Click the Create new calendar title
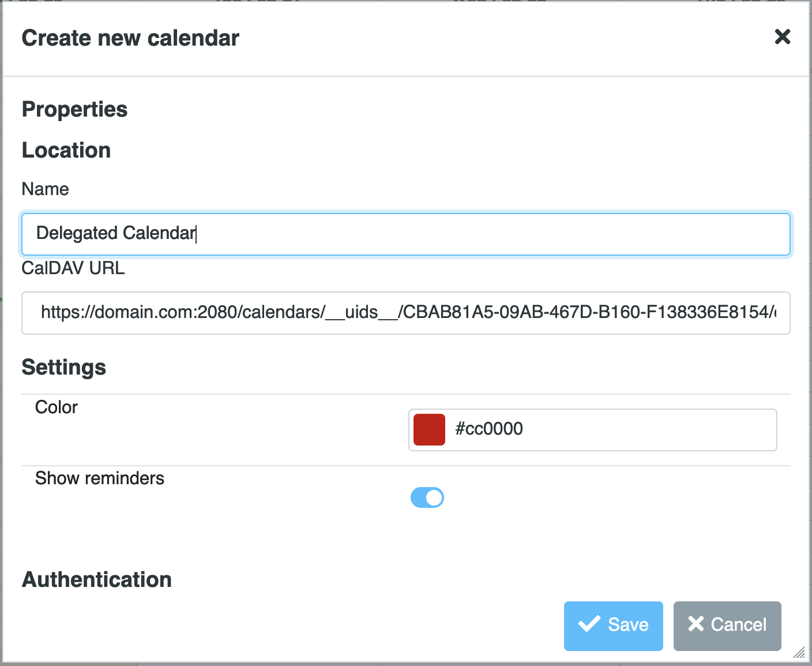The height and width of the screenshot is (666, 812). [130, 38]
